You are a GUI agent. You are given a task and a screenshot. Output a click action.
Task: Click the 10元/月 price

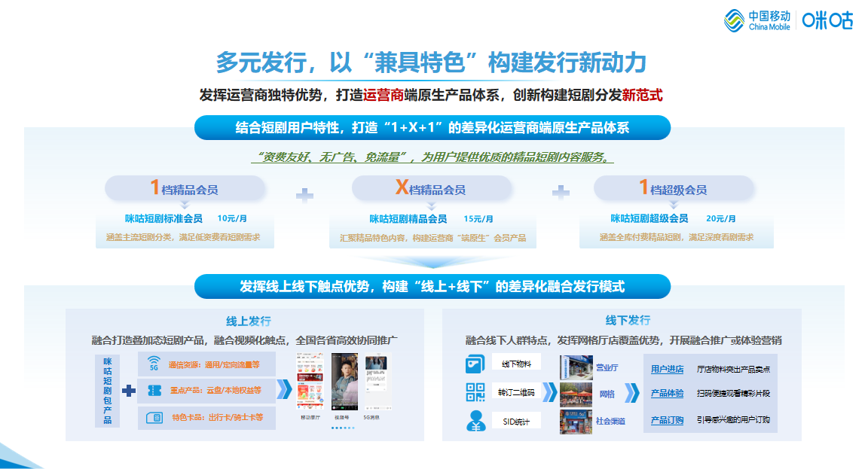(x=232, y=218)
